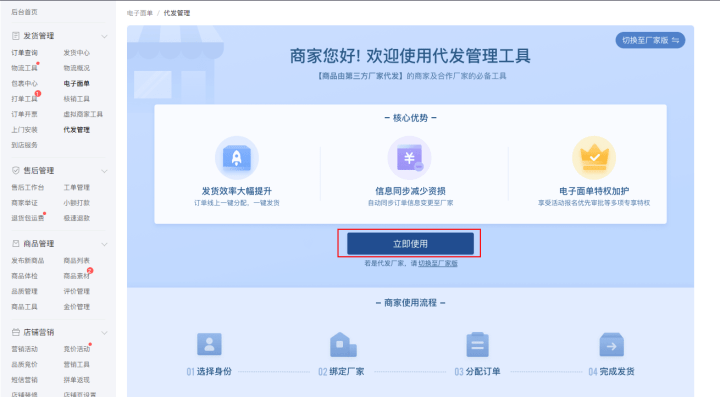Viewport: 720px width, 397px height.
Task: Open 到店服务 in the sidebar
Action: click(24, 145)
